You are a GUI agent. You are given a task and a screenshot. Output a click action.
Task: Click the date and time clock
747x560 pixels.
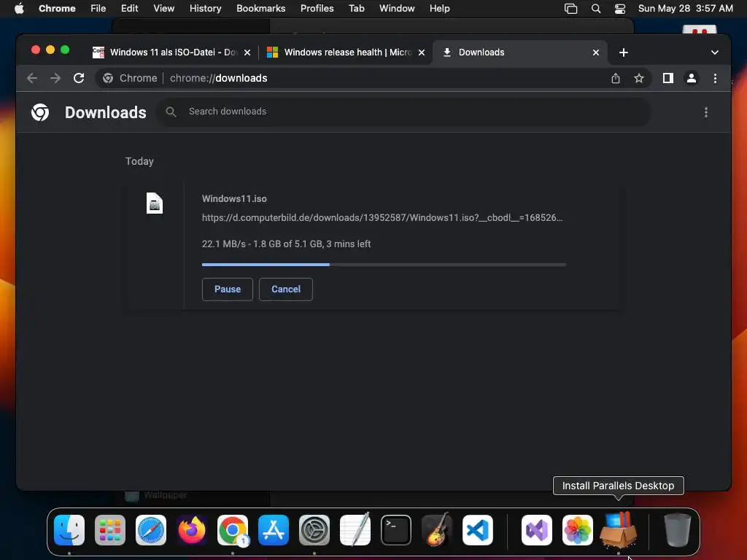pos(685,8)
